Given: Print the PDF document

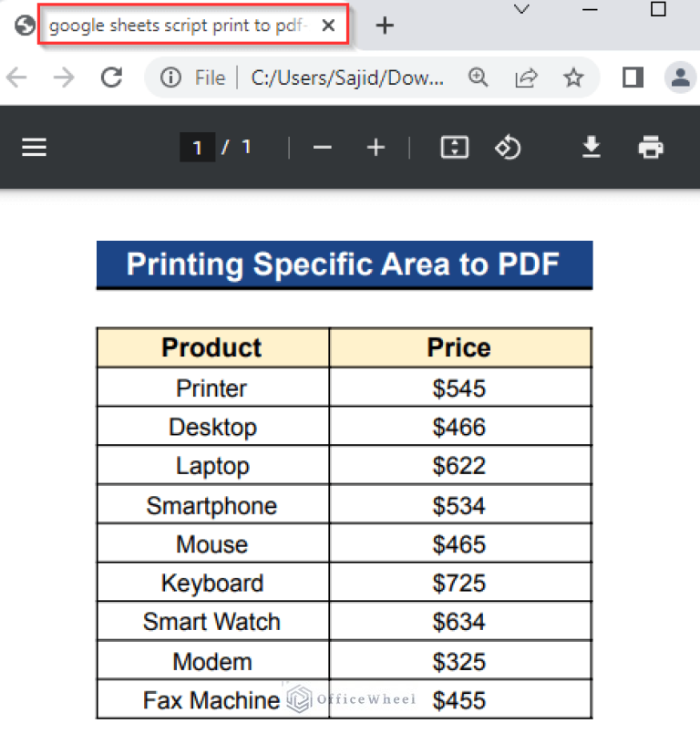Looking at the screenshot, I should pyautogui.click(x=651, y=147).
